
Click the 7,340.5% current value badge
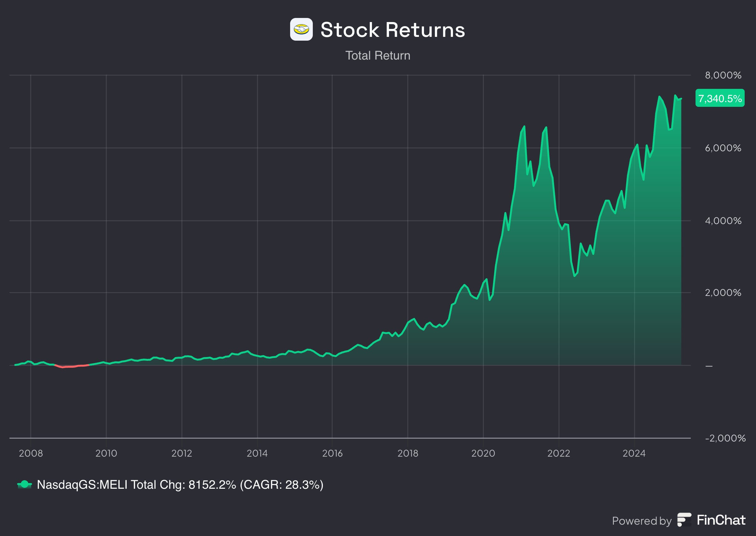click(720, 98)
